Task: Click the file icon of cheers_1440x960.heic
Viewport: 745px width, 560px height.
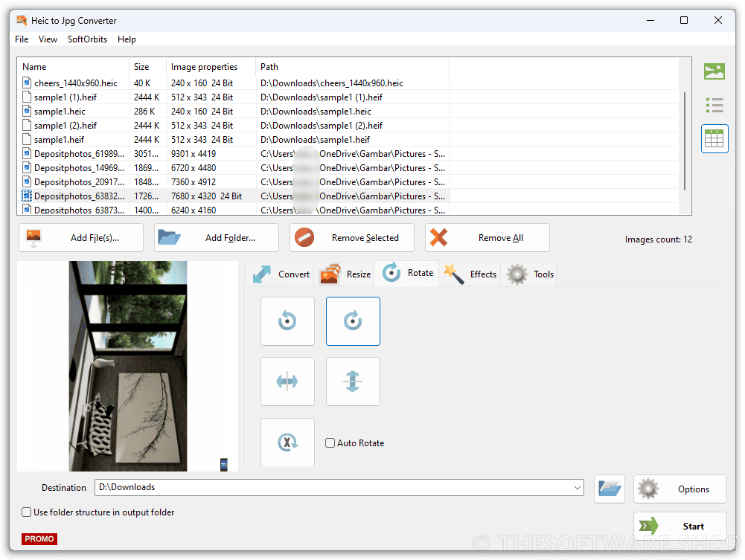Action: (x=27, y=83)
